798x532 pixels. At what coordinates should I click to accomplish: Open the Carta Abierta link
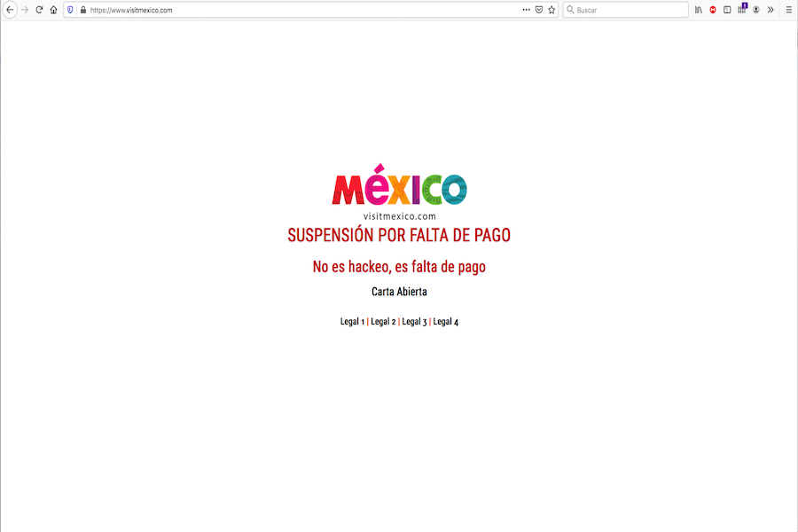click(x=399, y=292)
